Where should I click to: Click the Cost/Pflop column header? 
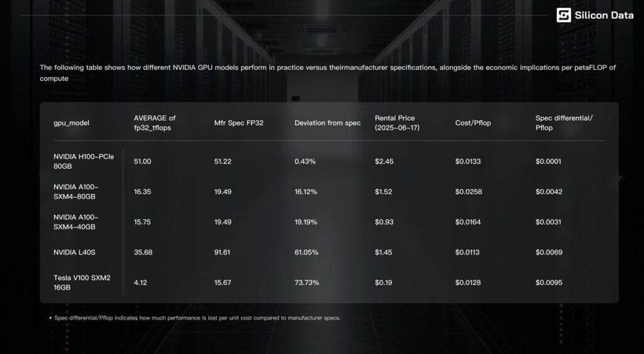coord(473,123)
